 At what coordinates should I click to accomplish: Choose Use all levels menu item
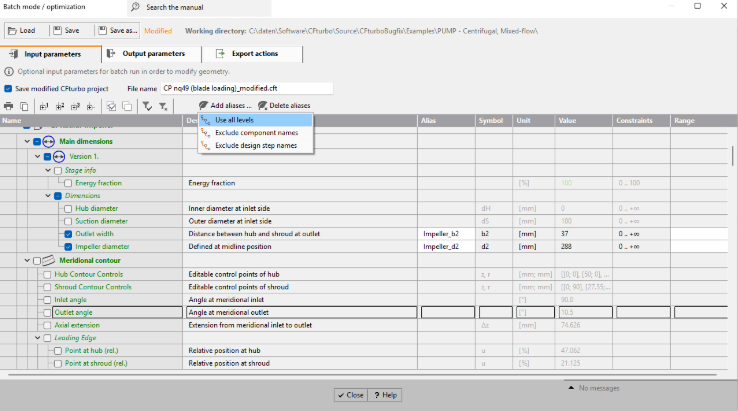click(x=256, y=120)
